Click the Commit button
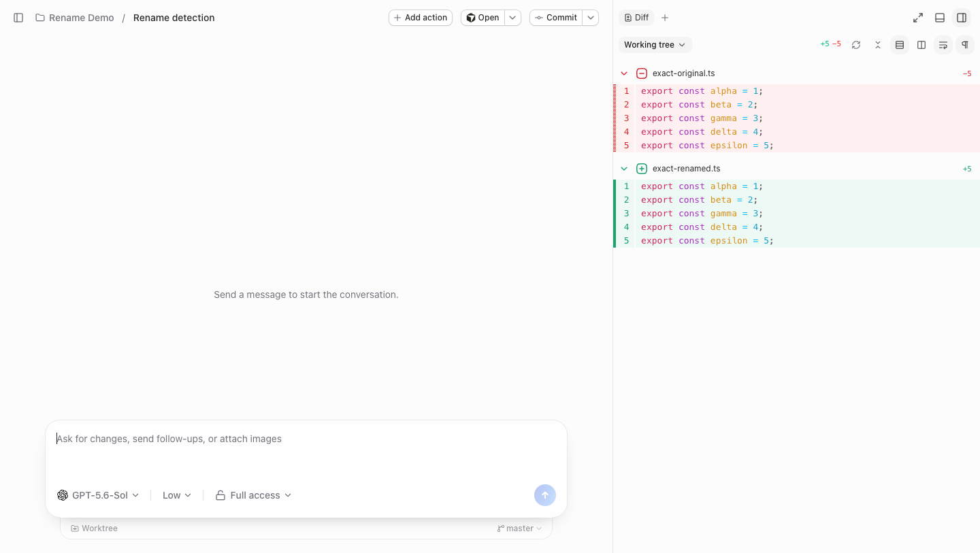Screen dimensions: 980x553 tap(556, 18)
